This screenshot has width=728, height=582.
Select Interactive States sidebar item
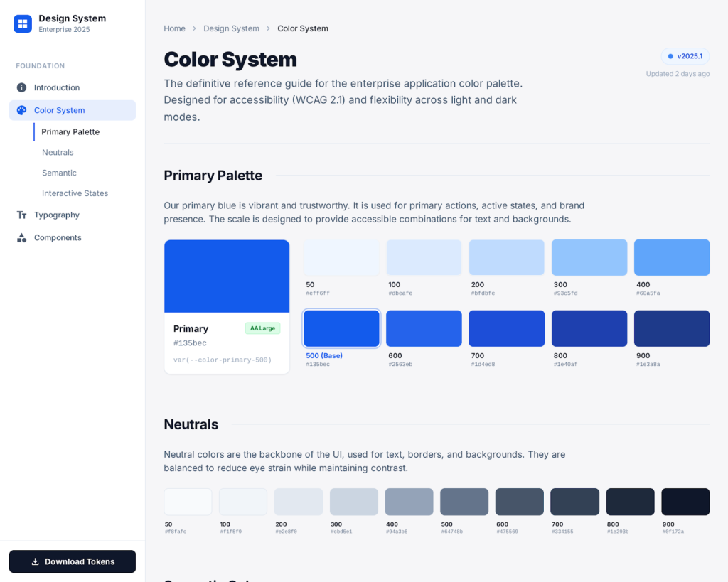click(x=75, y=193)
